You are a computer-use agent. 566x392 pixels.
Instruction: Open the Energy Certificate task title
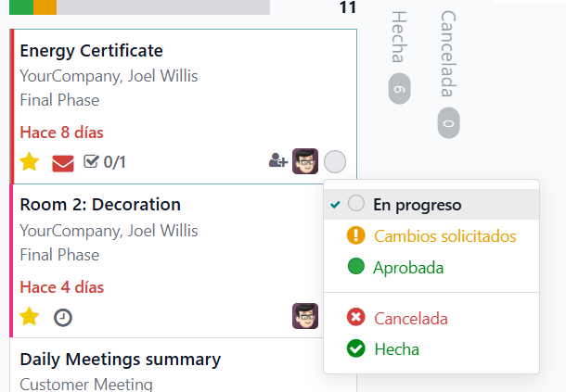(91, 50)
